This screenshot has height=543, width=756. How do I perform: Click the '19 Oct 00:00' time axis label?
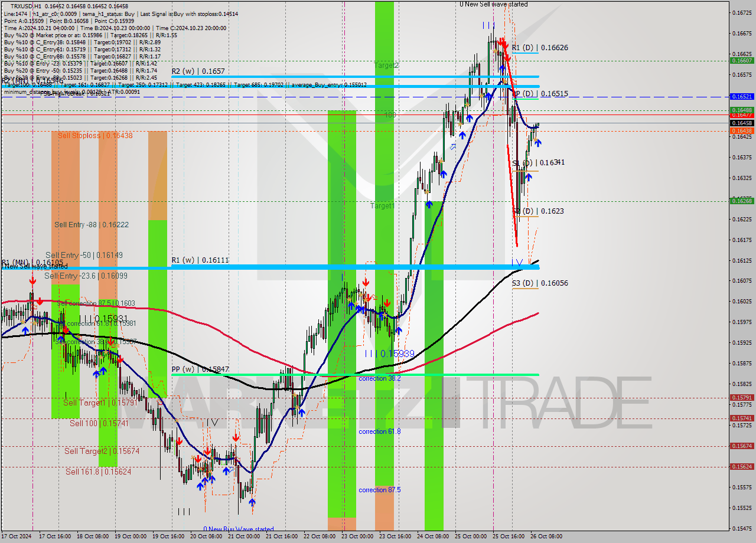click(131, 537)
